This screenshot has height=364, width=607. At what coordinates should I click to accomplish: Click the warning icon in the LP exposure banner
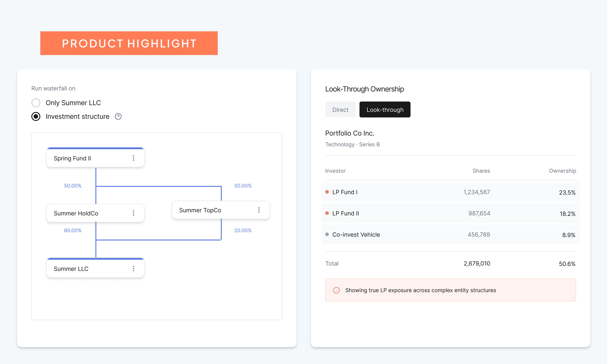[x=336, y=290]
